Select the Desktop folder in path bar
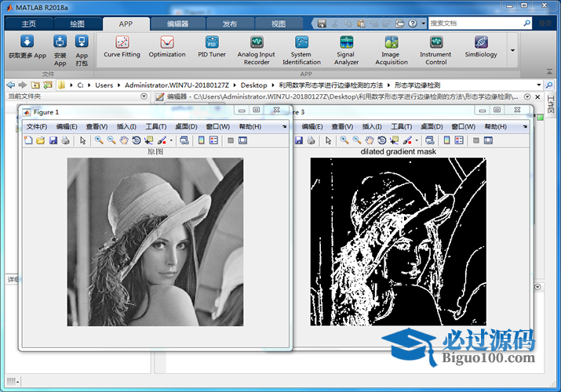Screen dimensions: 561x392 click(x=253, y=85)
